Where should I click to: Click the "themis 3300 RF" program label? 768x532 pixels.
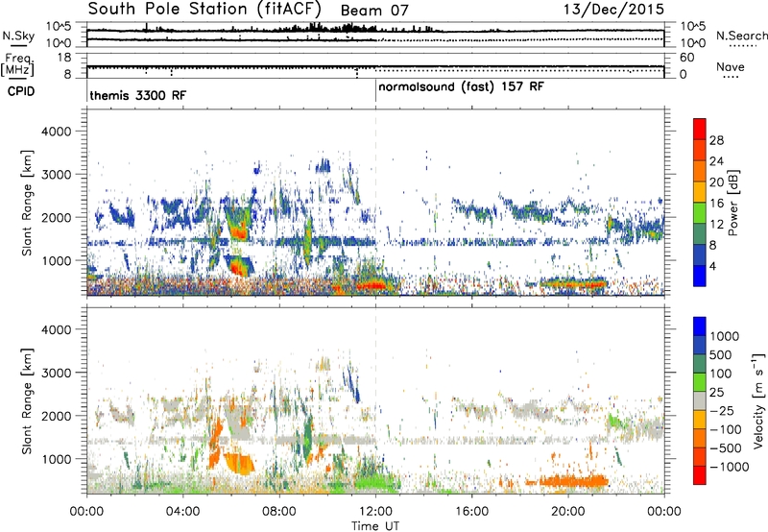click(x=137, y=95)
